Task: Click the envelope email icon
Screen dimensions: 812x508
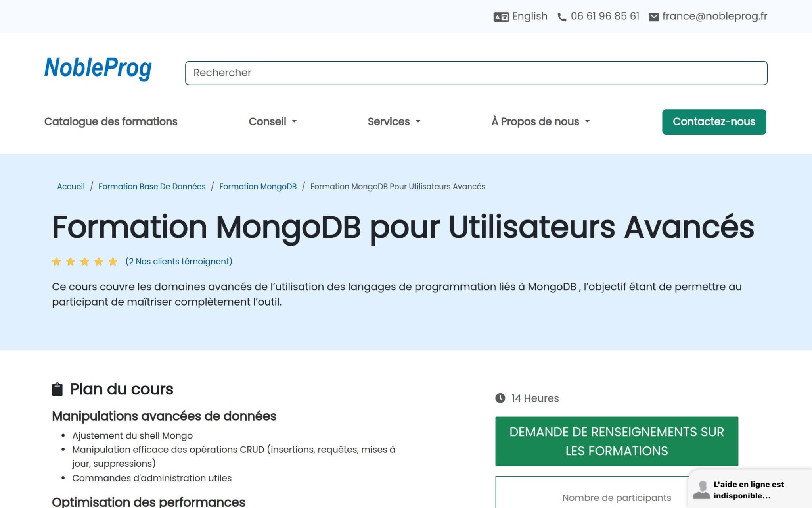Action: (654, 17)
